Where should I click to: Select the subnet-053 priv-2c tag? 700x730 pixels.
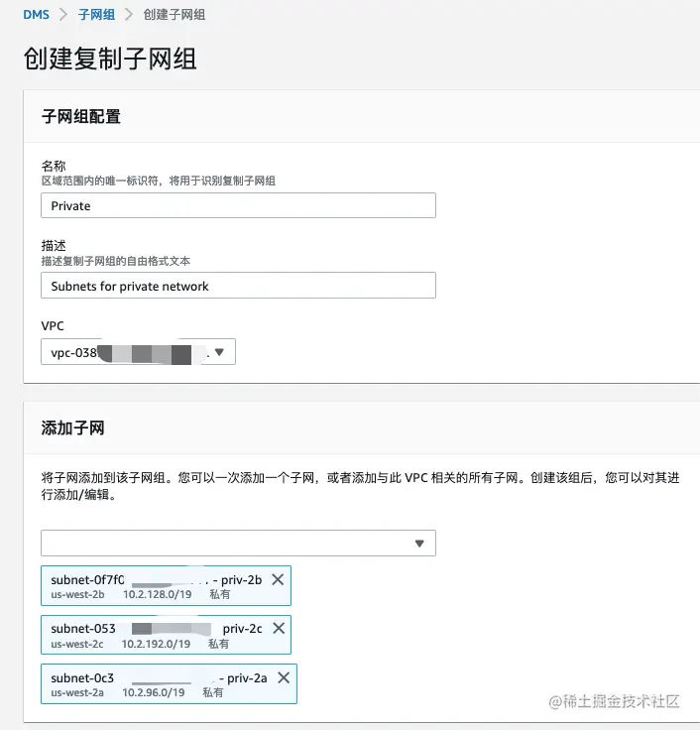pyautogui.click(x=167, y=635)
